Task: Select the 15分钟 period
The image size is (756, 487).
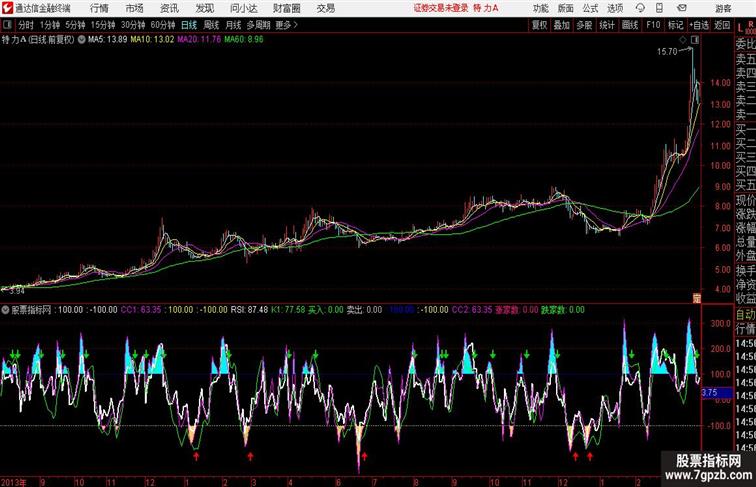Action: 103,25
